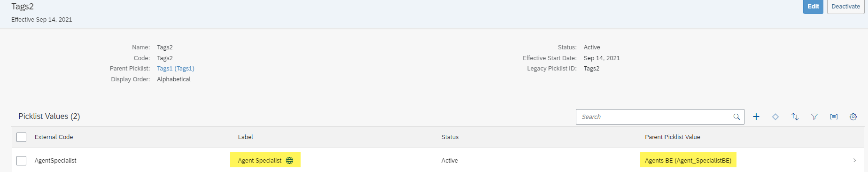Image resolution: width=868 pixels, height=172 pixels.
Task: Click the External Code column header
Action: tap(54, 137)
